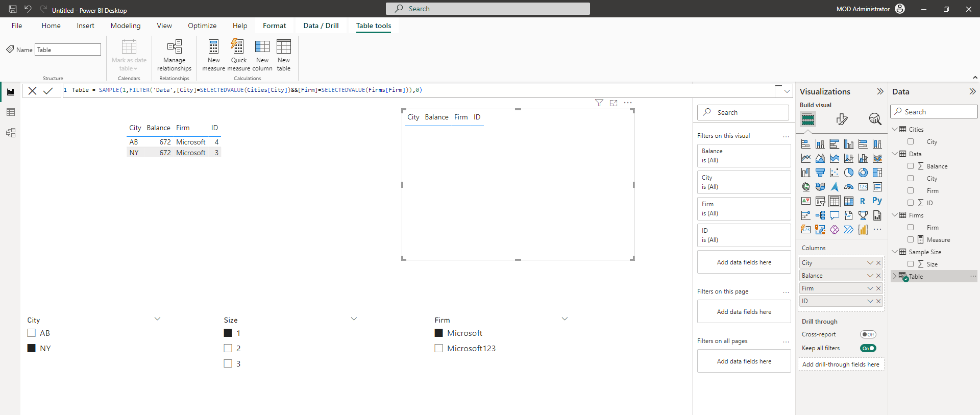Check AB in the City slicer
This screenshot has width=980, height=415.
32,333
